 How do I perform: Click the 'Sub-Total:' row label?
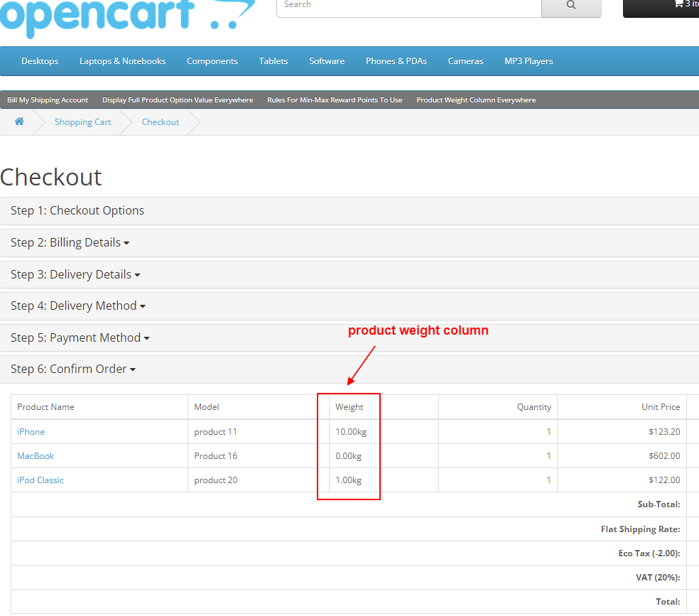(x=659, y=504)
